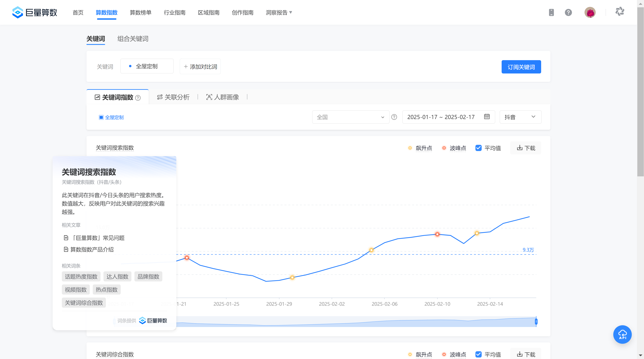Click the aperture icon at top right

point(620,12)
